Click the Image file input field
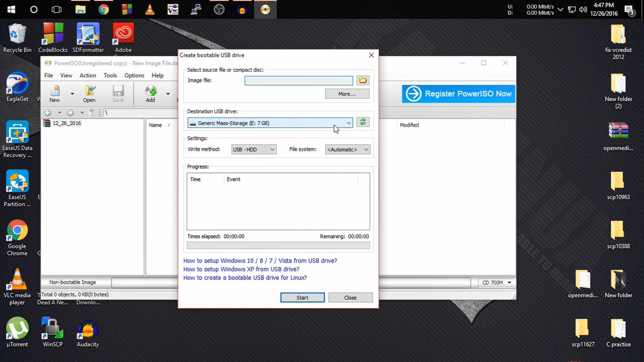The height and width of the screenshot is (362, 644). (298, 80)
